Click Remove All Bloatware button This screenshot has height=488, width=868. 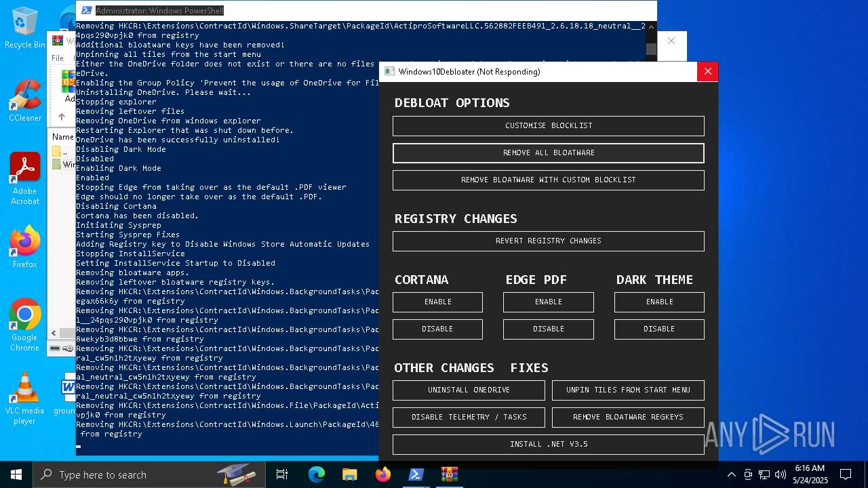[549, 153]
